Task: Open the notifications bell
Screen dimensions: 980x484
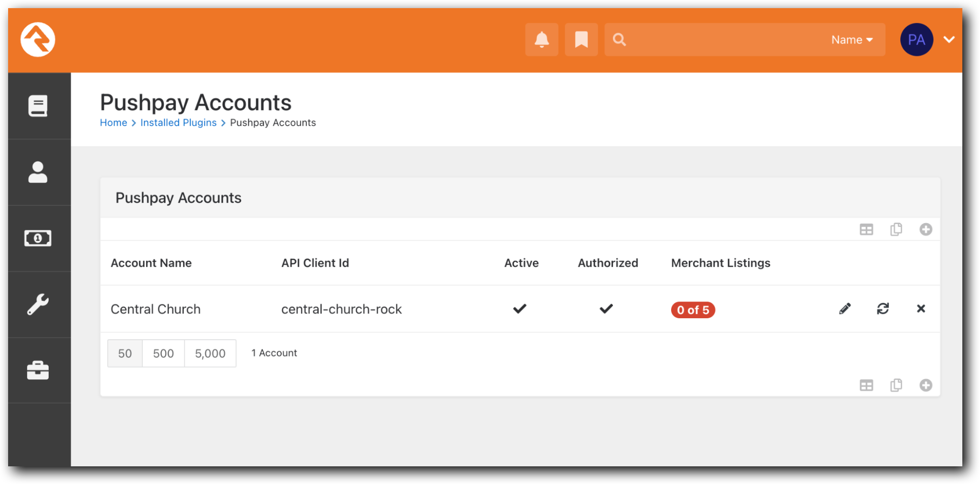Action: point(541,40)
